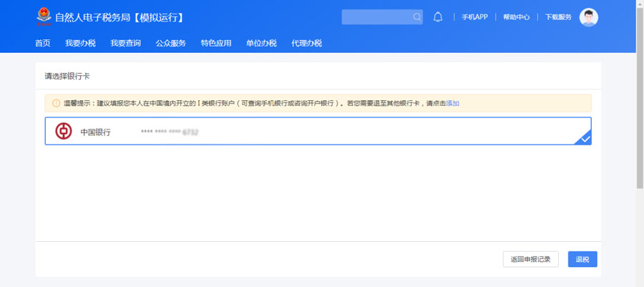Open the 帮助中心 link
Image resolution: width=644 pixels, height=287 pixels.
click(x=516, y=17)
